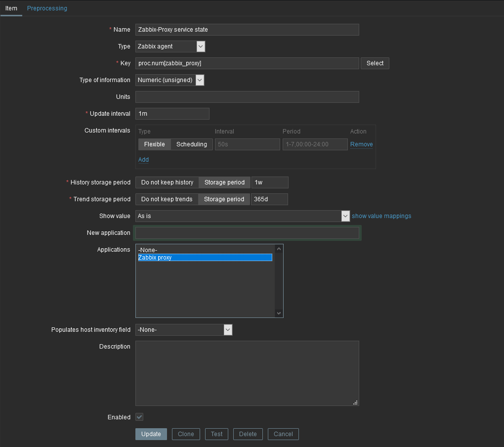Click the New application input field
Image resolution: width=504 pixels, height=447 pixels.
point(247,233)
